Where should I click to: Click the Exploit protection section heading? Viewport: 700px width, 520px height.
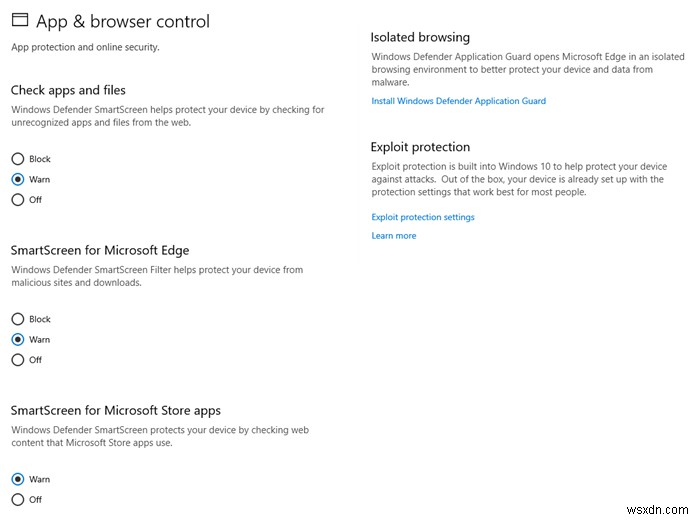point(420,147)
